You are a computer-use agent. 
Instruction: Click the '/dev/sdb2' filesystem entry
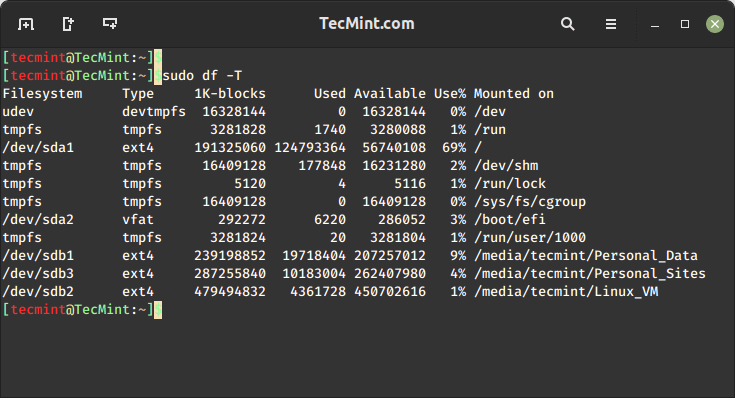[38, 292]
